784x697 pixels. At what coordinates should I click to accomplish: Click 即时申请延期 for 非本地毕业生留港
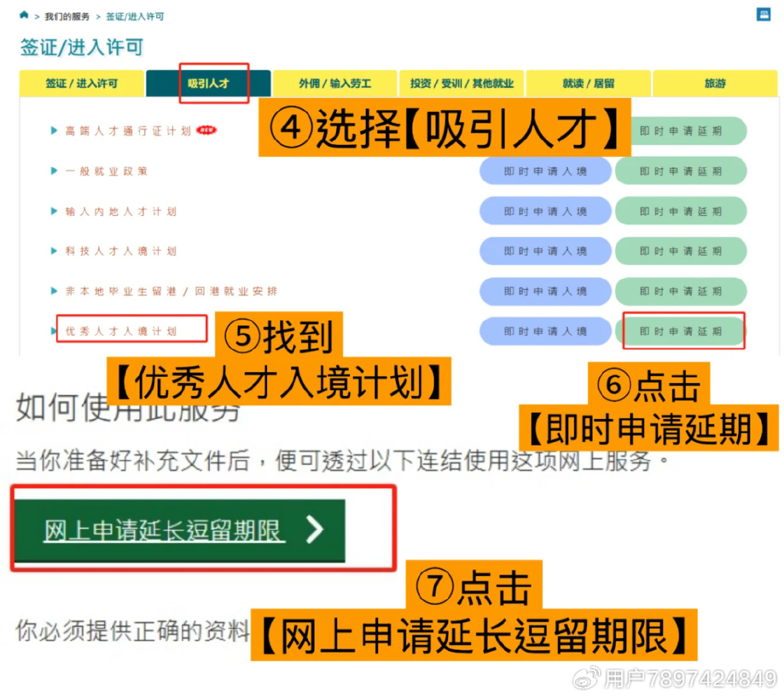point(681,291)
